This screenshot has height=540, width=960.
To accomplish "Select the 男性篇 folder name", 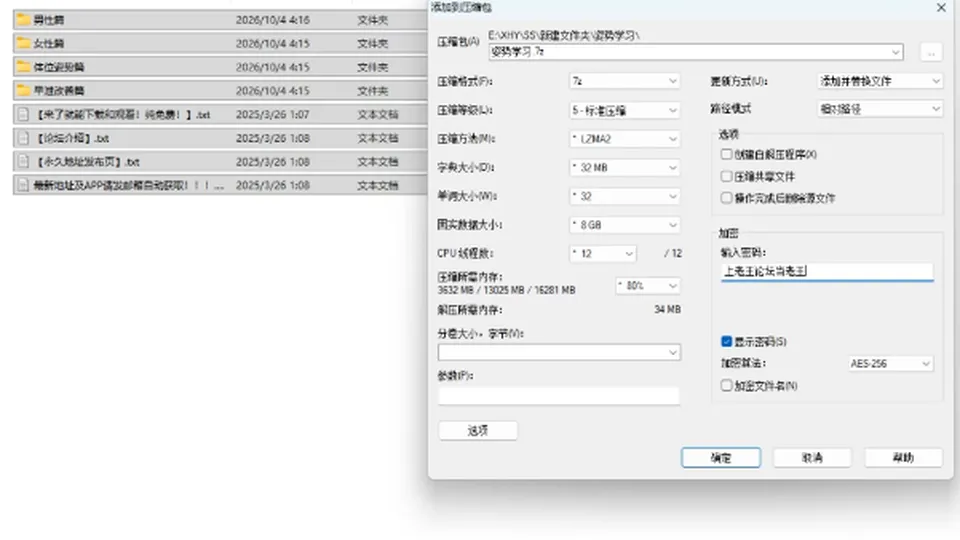I will coord(48,20).
